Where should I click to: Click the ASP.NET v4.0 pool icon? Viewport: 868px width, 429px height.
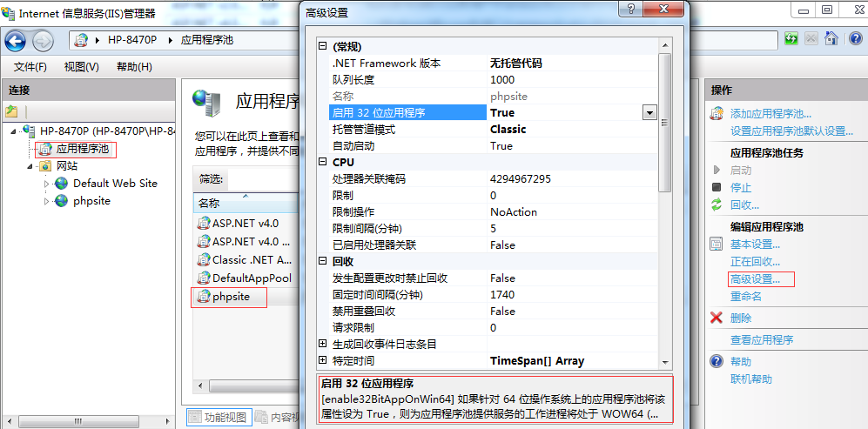pos(205,224)
